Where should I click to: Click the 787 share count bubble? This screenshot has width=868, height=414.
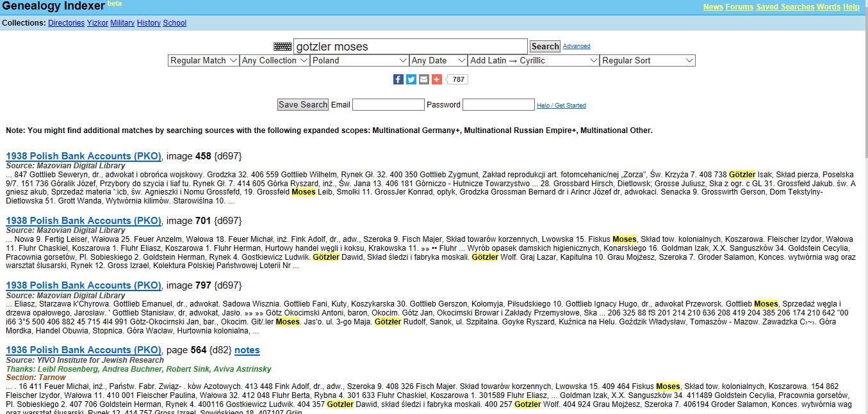pyautogui.click(x=458, y=79)
